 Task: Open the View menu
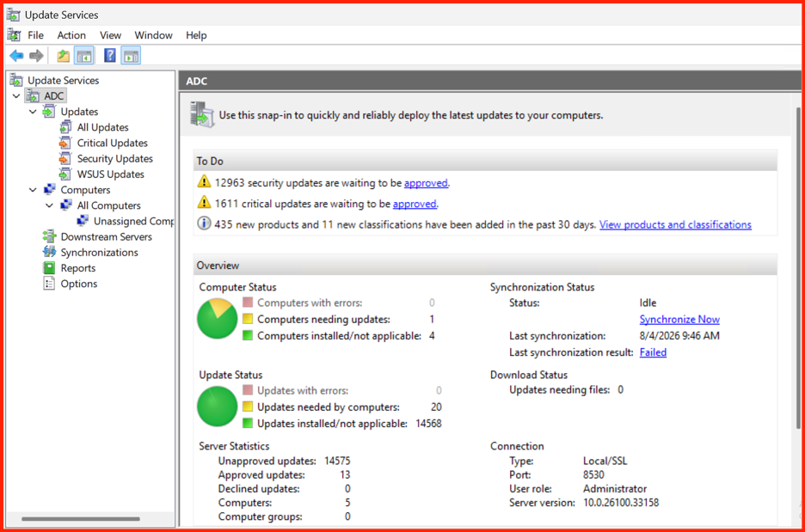click(110, 35)
